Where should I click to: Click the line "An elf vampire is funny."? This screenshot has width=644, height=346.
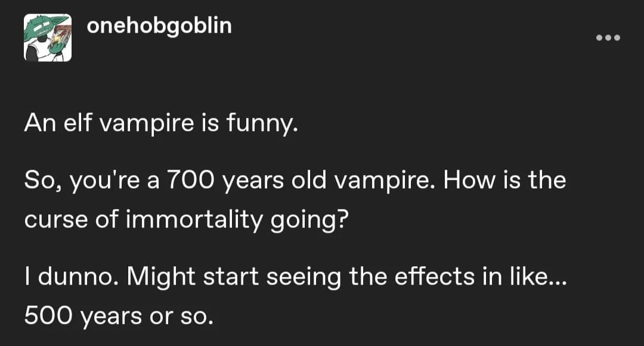pos(160,123)
